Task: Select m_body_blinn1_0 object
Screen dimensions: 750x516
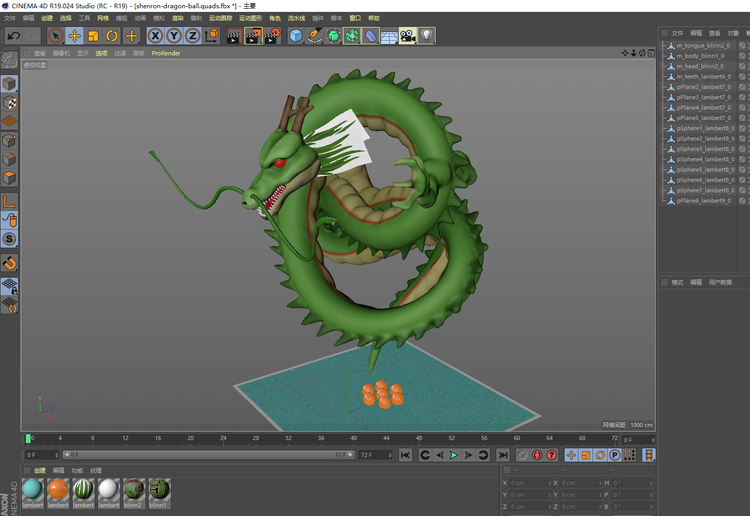Action: point(700,56)
